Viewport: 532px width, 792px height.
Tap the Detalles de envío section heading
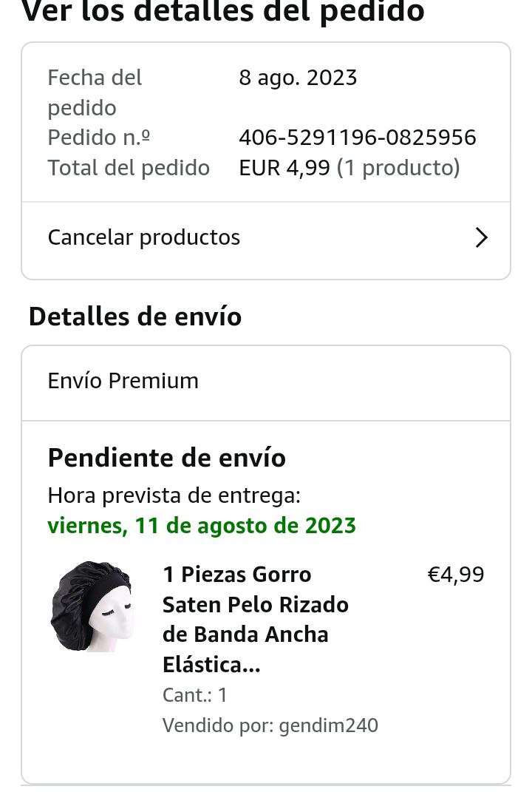coord(135,317)
